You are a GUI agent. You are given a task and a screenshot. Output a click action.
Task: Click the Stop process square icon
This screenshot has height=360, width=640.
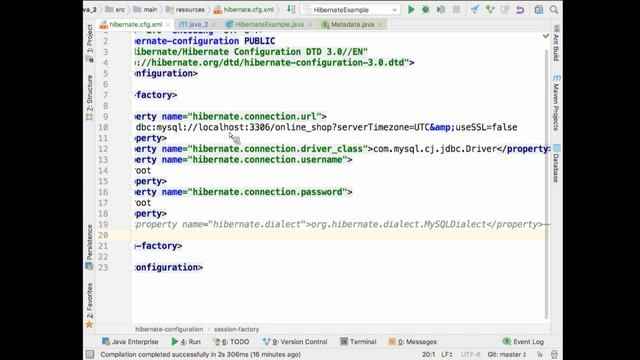[456, 9]
